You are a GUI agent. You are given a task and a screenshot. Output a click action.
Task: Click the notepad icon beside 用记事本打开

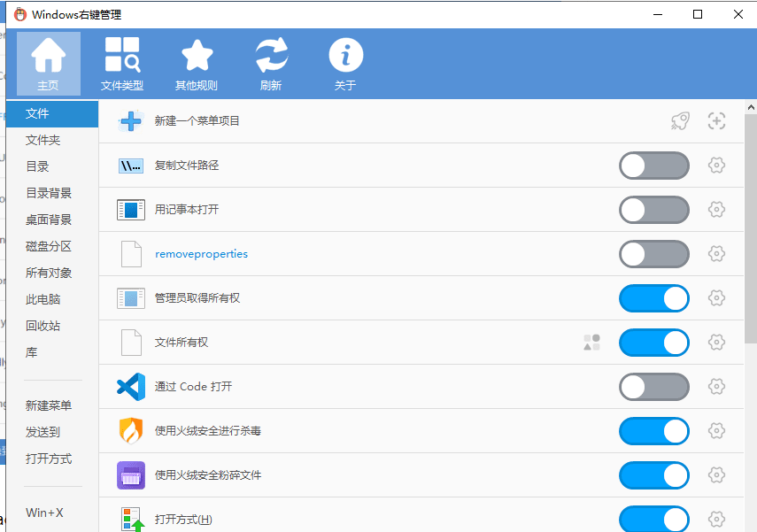[130, 210]
